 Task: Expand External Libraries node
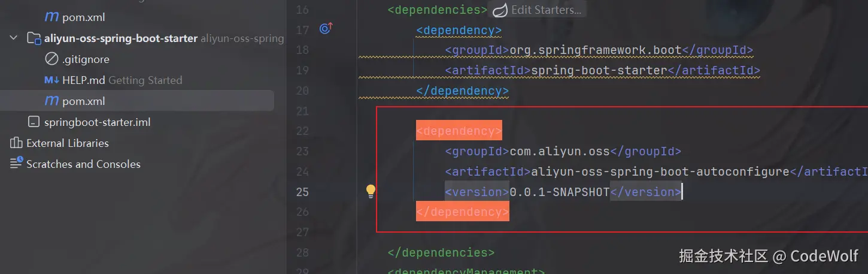68,143
